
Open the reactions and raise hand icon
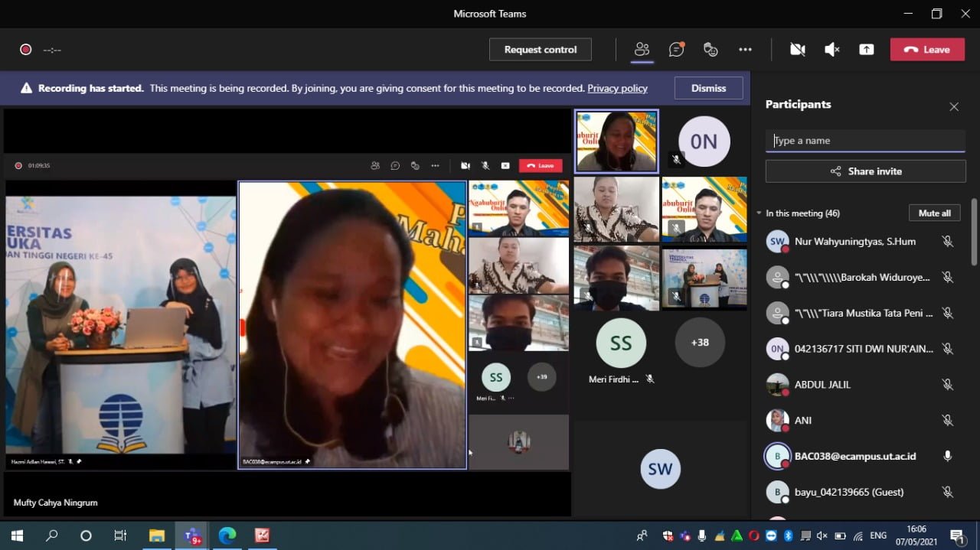(710, 50)
